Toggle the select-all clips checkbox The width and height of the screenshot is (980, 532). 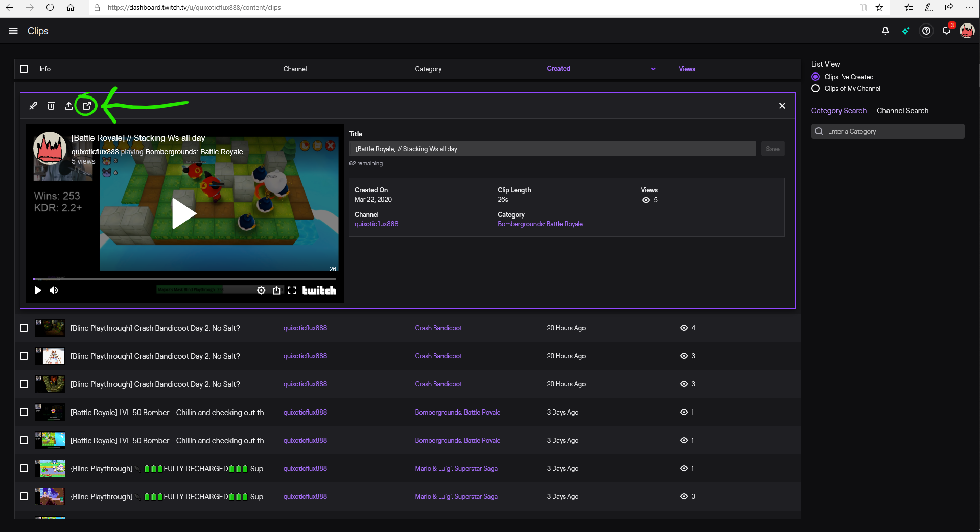pos(24,69)
